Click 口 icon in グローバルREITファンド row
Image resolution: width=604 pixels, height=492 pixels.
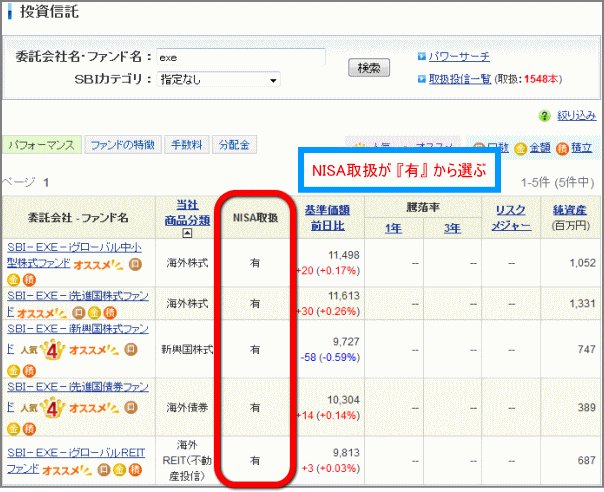[104, 470]
